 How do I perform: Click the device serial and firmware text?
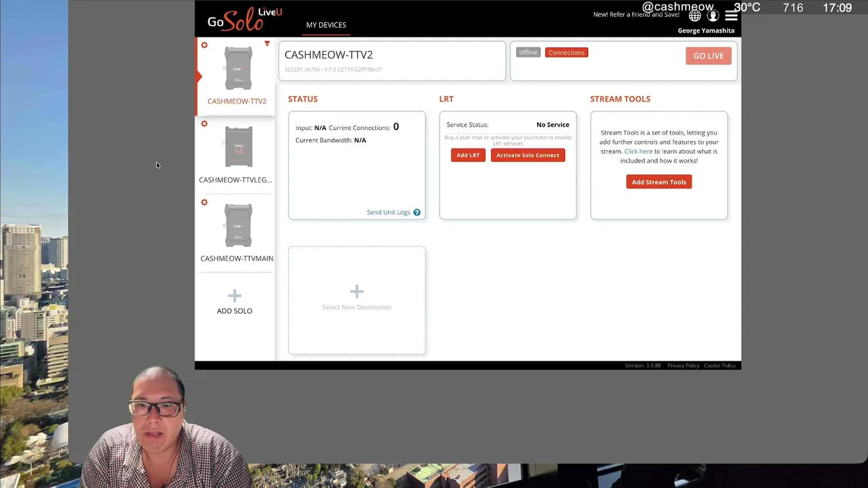tap(333, 69)
